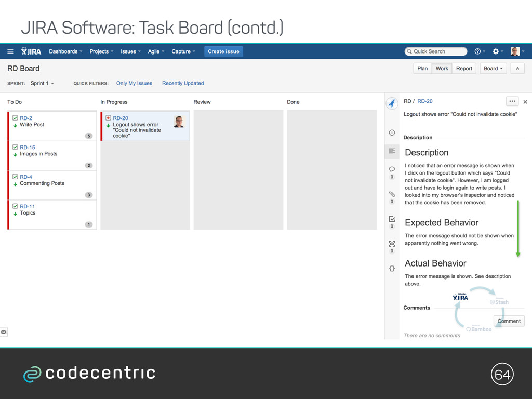Toggle Only My Issues quick filter
Viewport: 532px width, 399px height.
tap(134, 83)
